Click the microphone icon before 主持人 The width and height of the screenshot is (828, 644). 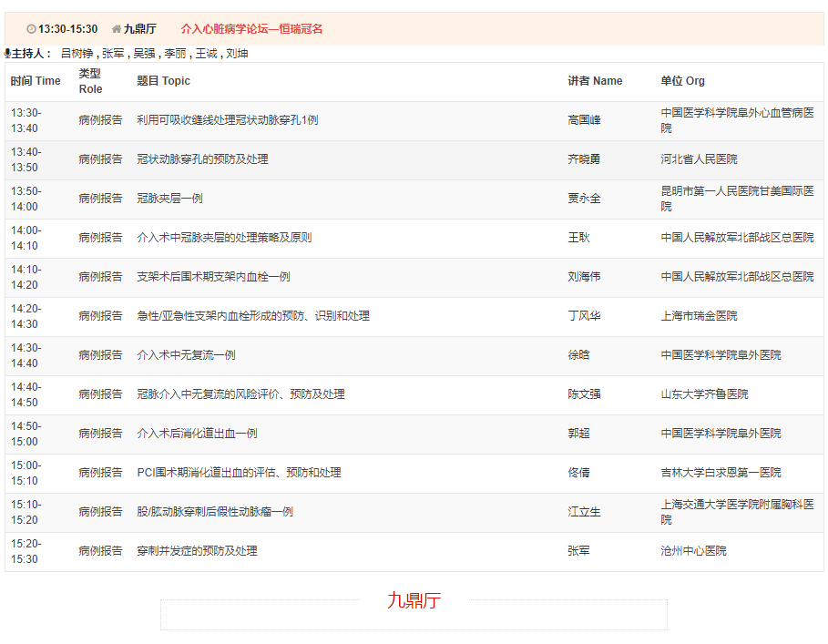pos(7,54)
